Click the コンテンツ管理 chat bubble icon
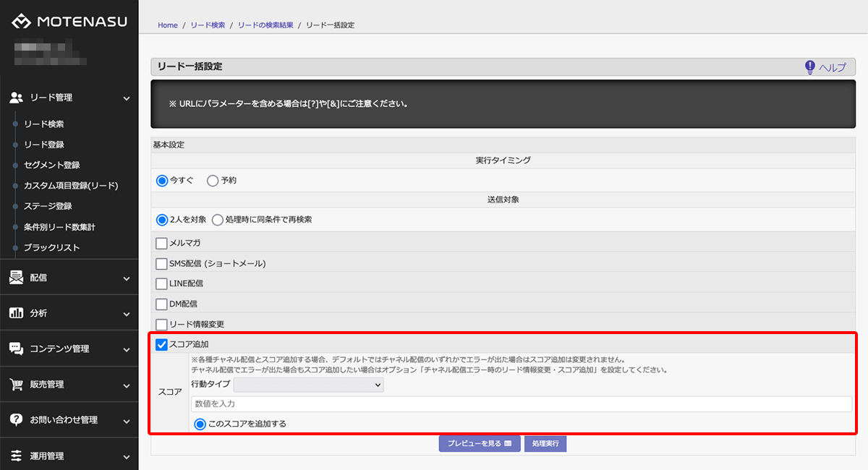Viewport: 868px width, 470px height. click(x=16, y=349)
